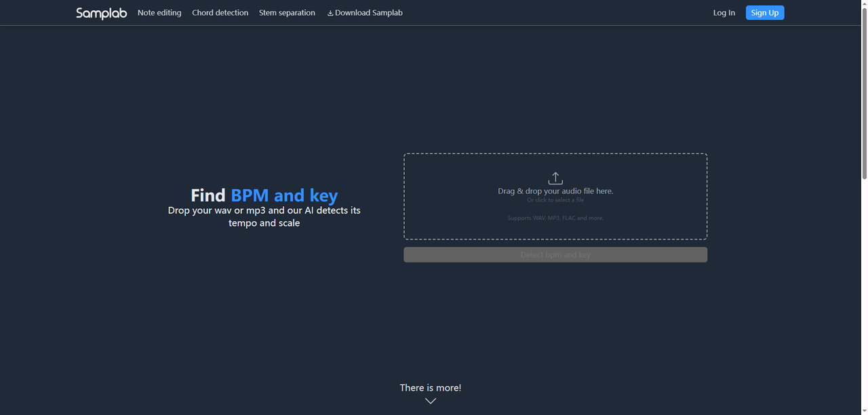868x415 pixels.
Task: Click the upload arrow icon in drop zone
Action: tap(555, 178)
